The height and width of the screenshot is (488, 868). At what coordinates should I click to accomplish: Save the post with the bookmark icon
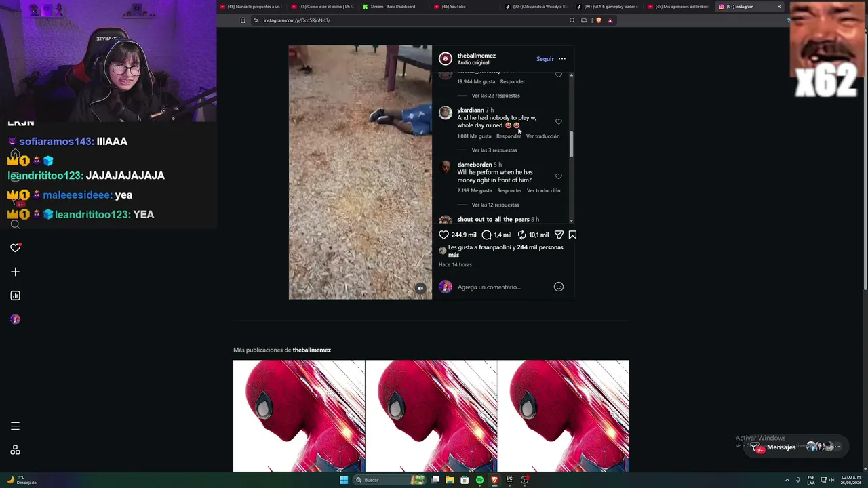pos(572,235)
